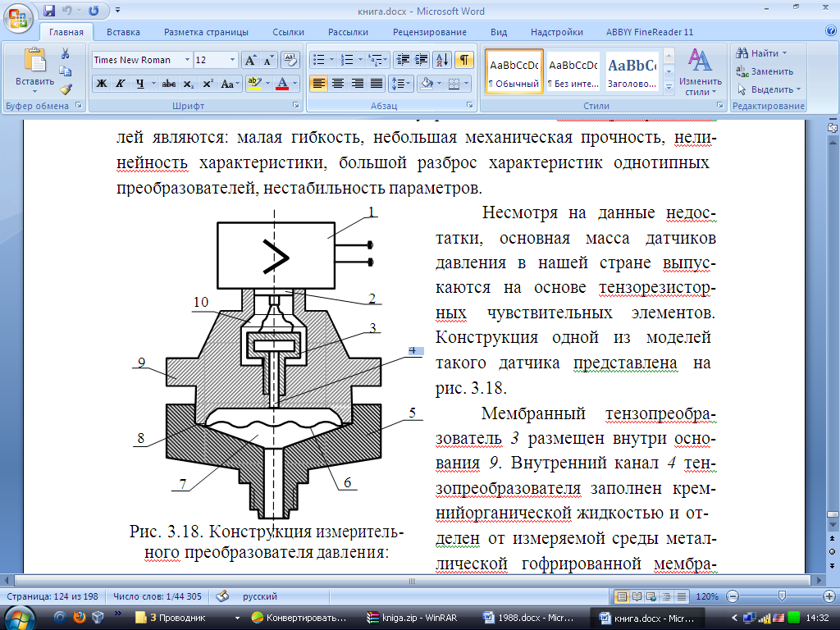Switch to Web Layout view in status bar
Screen dimensions: 840x630
point(651,596)
